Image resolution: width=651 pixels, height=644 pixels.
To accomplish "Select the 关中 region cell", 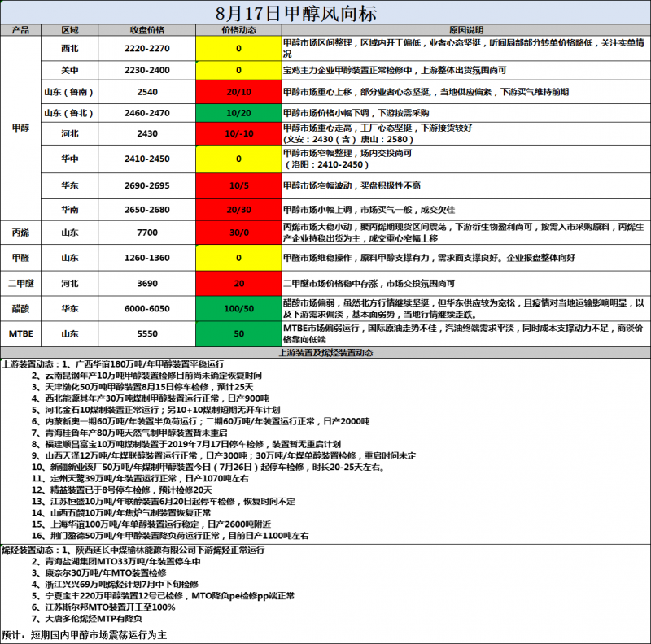I will pyautogui.click(x=70, y=71).
